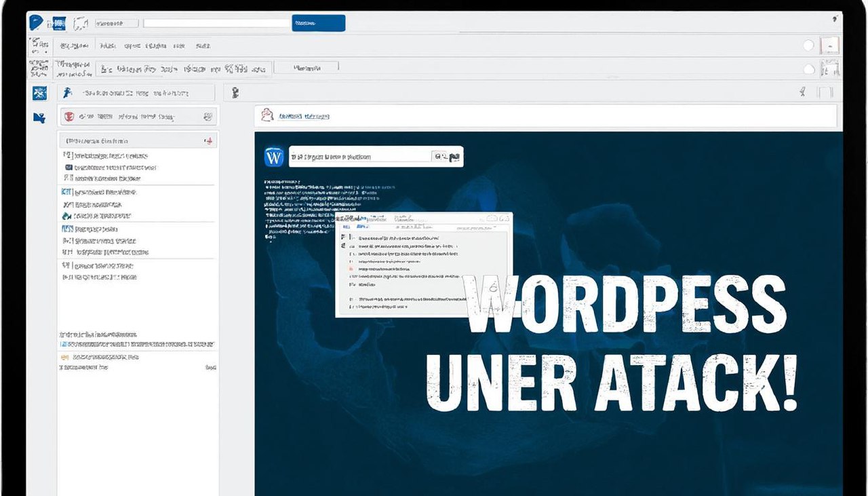Click the red user avatar icon above the banner
This screenshot has height=496, width=868.
267,115
